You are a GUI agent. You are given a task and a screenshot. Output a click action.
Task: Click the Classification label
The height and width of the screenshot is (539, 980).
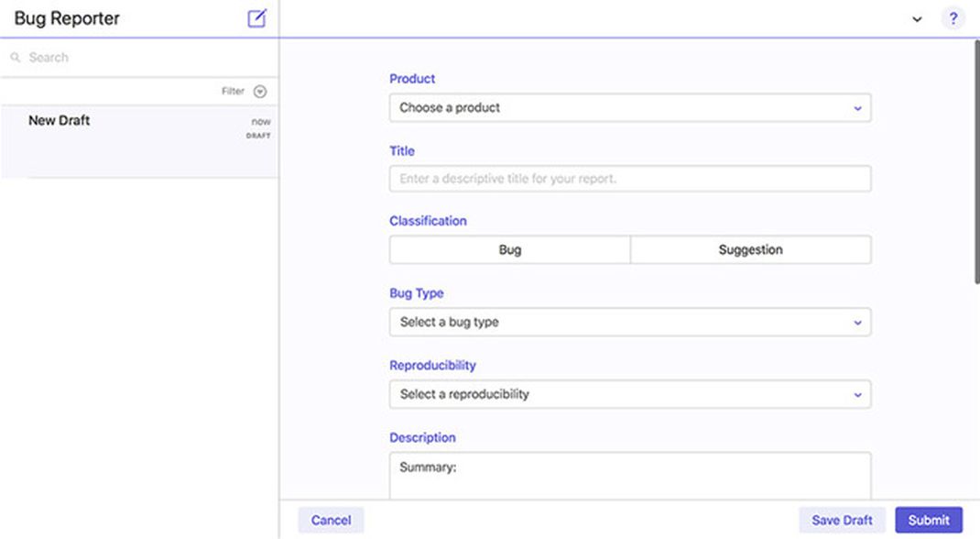[428, 221]
